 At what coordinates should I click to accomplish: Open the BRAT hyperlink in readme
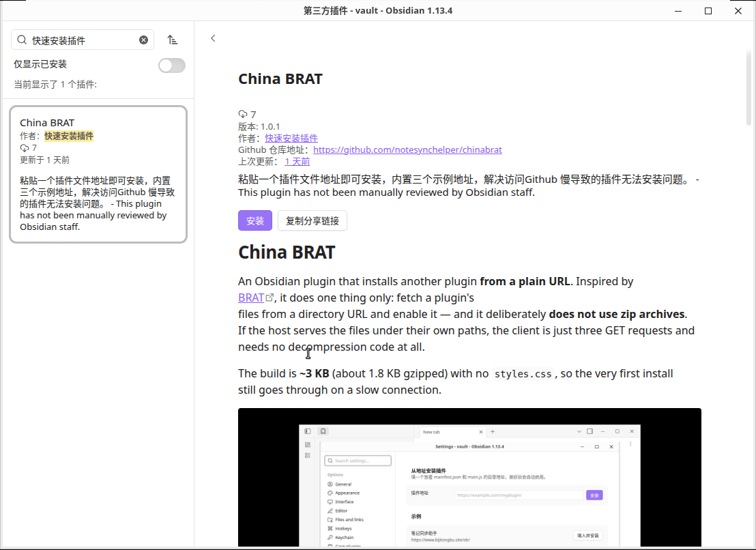coord(251,298)
